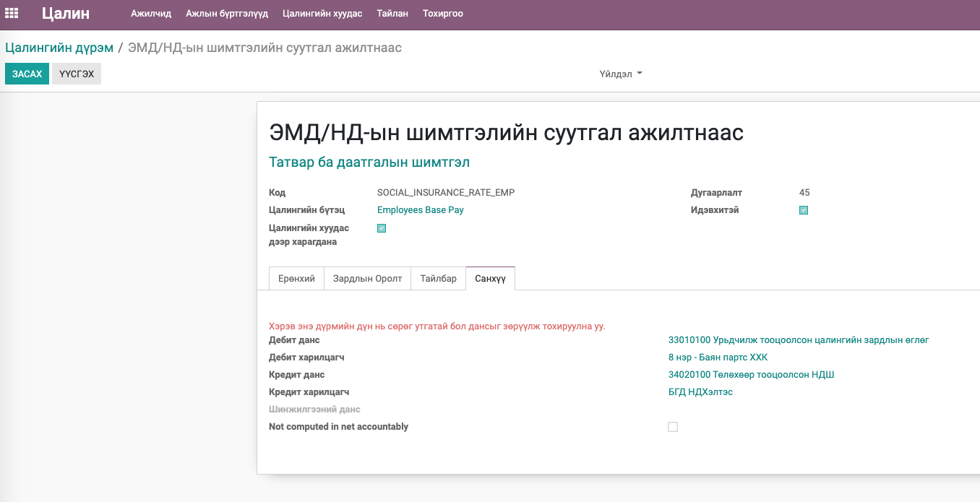Click the Цалин app title
Viewport: 980px width, 502px height.
(66, 13)
